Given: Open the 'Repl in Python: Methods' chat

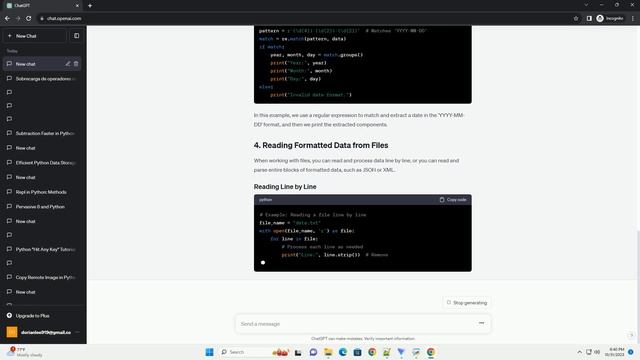Looking at the screenshot, I should click(42, 192).
